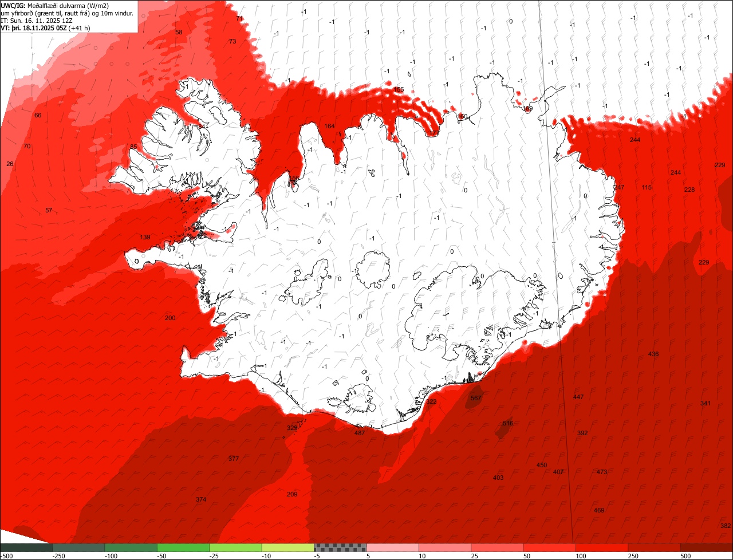733x560 pixels.
Task: Click the 250 to 500 dark red swatch
Action: [655, 547]
